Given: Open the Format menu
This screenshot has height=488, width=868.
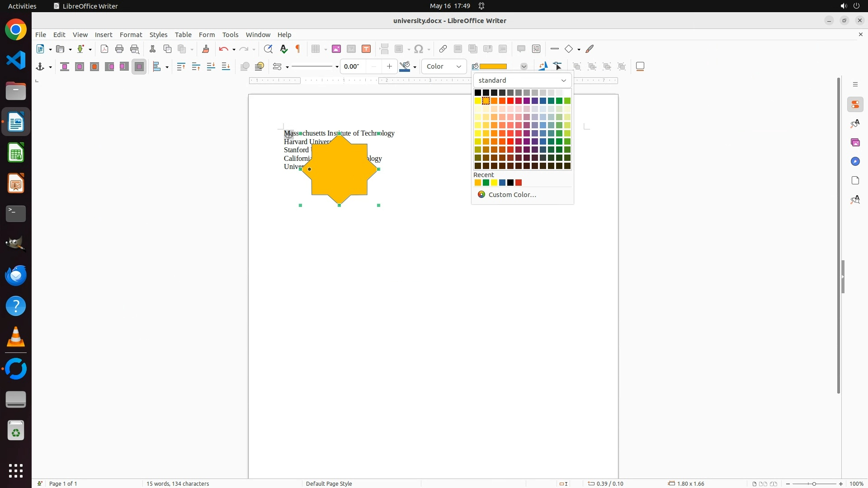Looking at the screenshot, I should (x=131, y=35).
